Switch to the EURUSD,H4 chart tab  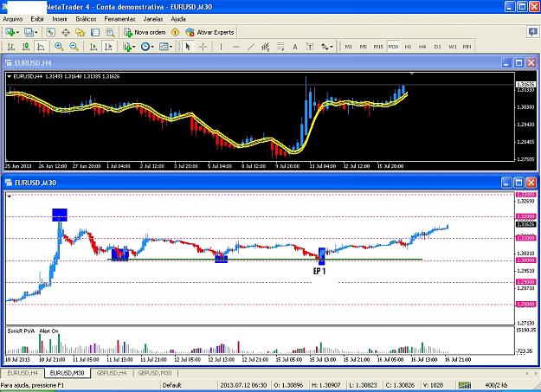point(23,373)
